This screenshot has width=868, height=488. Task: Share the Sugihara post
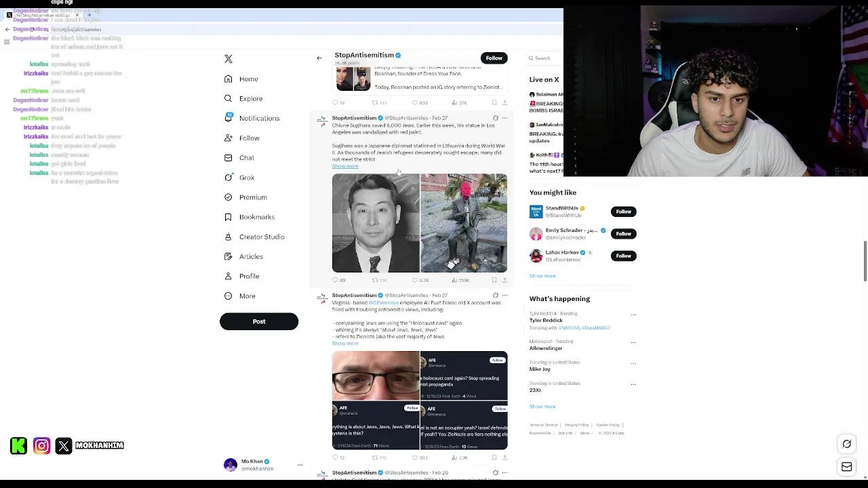pyautogui.click(x=505, y=280)
